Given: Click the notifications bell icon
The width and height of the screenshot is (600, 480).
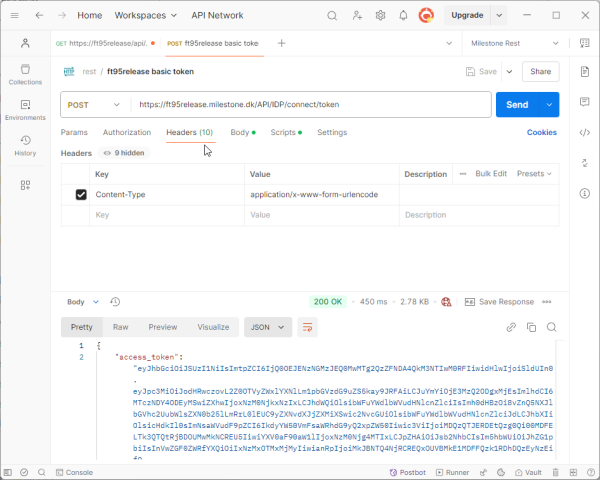Looking at the screenshot, I should tap(403, 16).
